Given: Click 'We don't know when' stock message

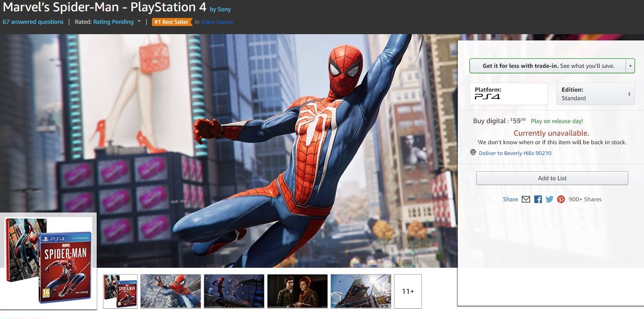Looking at the screenshot, I should pyautogui.click(x=552, y=142).
